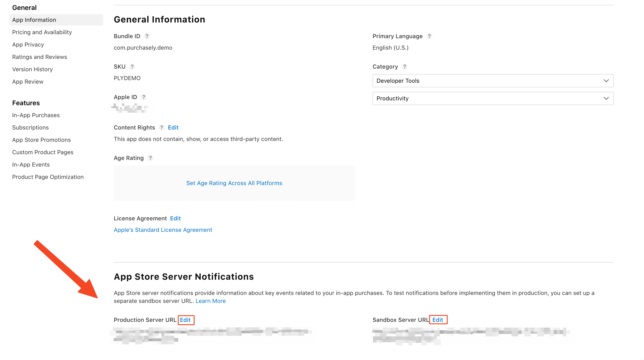Select In-App Purchases sidebar item
This screenshot has height=360, width=644.
click(36, 115)
